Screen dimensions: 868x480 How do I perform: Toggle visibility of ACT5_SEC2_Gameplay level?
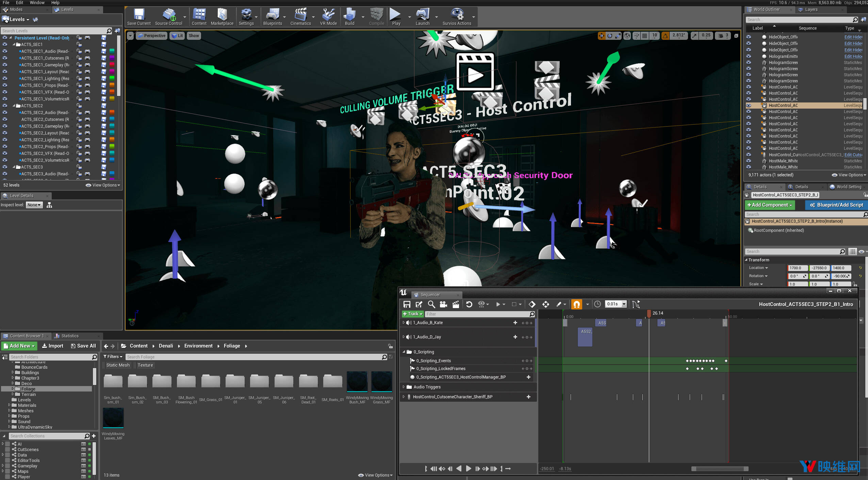(x=5, y=126)
